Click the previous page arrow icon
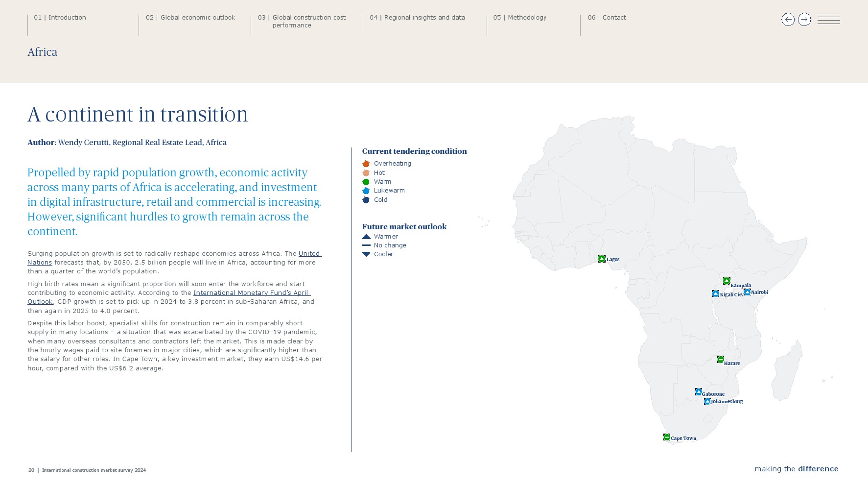The height and width of the screenshot is (486, 868). [x=788, y=20]
